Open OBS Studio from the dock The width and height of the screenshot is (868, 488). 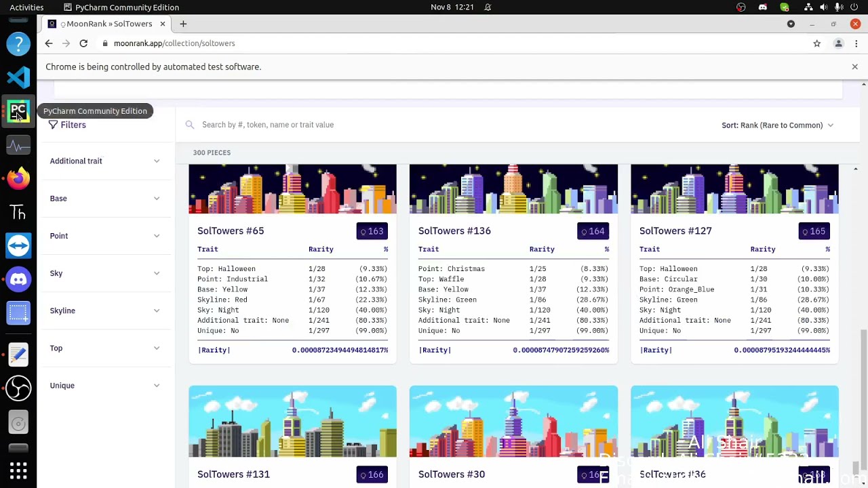pyautogui.click(x=18, y=388)
